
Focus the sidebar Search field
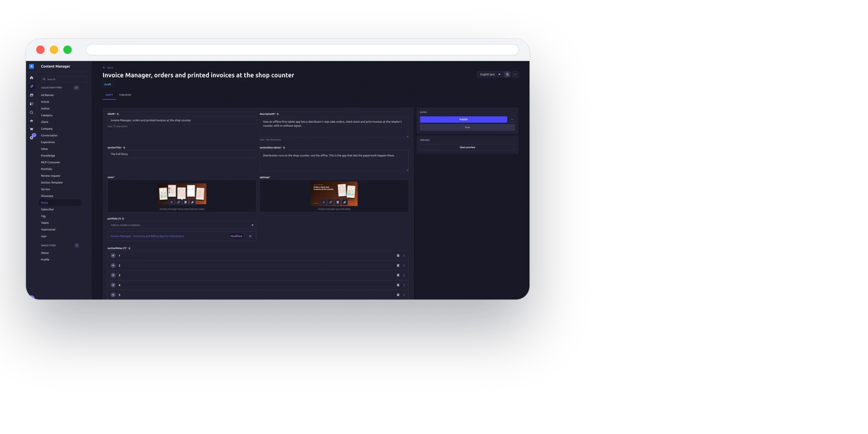coord(64,79)
